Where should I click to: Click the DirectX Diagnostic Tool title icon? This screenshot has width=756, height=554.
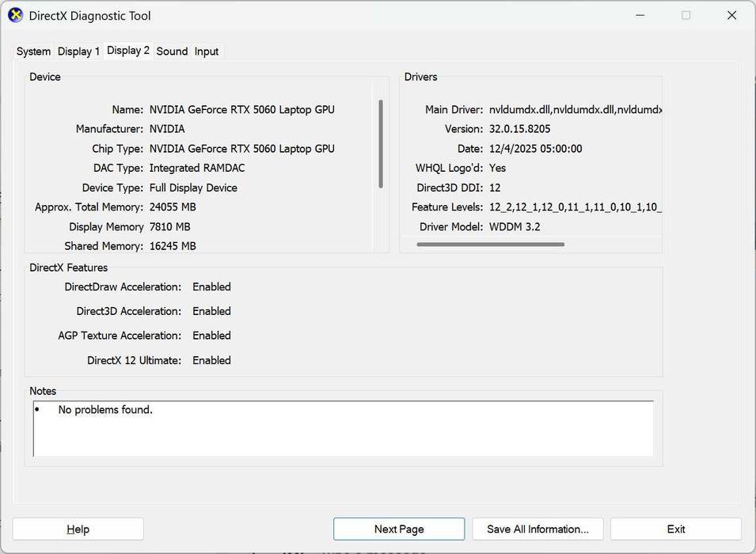click(15, 15)
